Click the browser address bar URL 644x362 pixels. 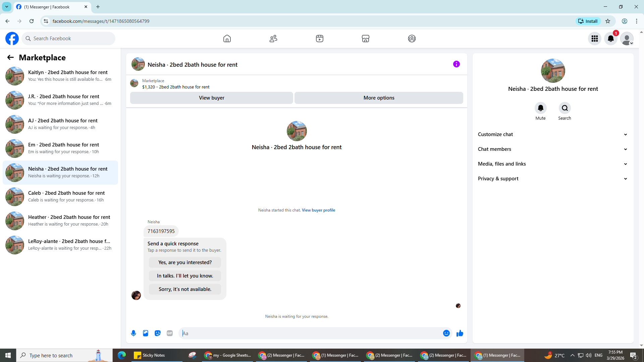point(101,21)
